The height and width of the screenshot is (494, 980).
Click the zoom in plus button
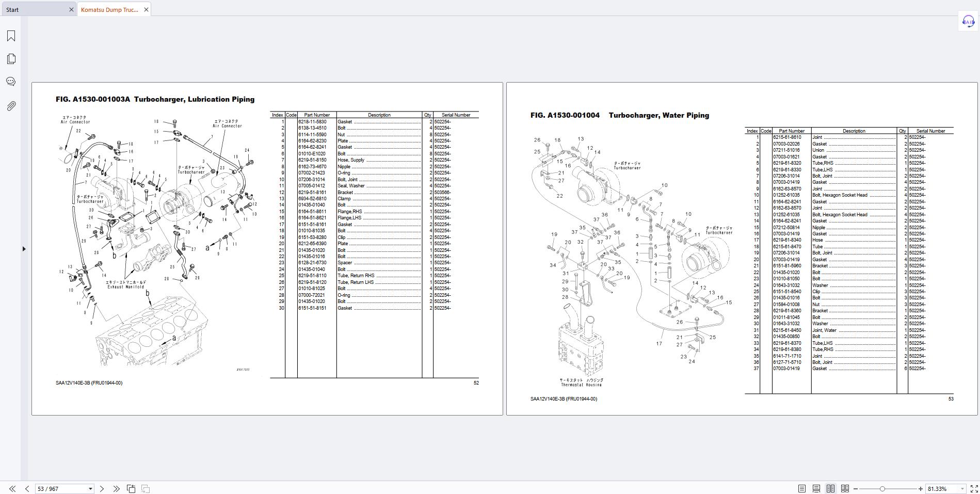[x=920, y=489]
